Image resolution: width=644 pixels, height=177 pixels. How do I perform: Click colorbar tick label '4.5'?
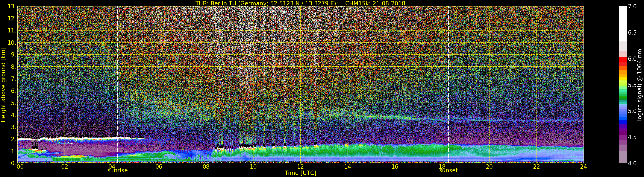[x=632, y=137]
